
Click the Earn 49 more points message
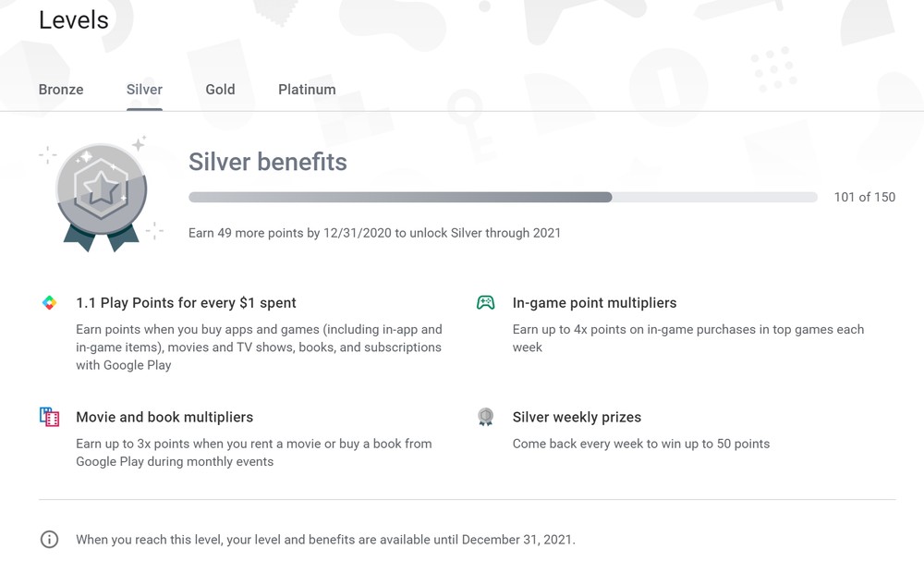pyautogui.click(x=374, y=233)
